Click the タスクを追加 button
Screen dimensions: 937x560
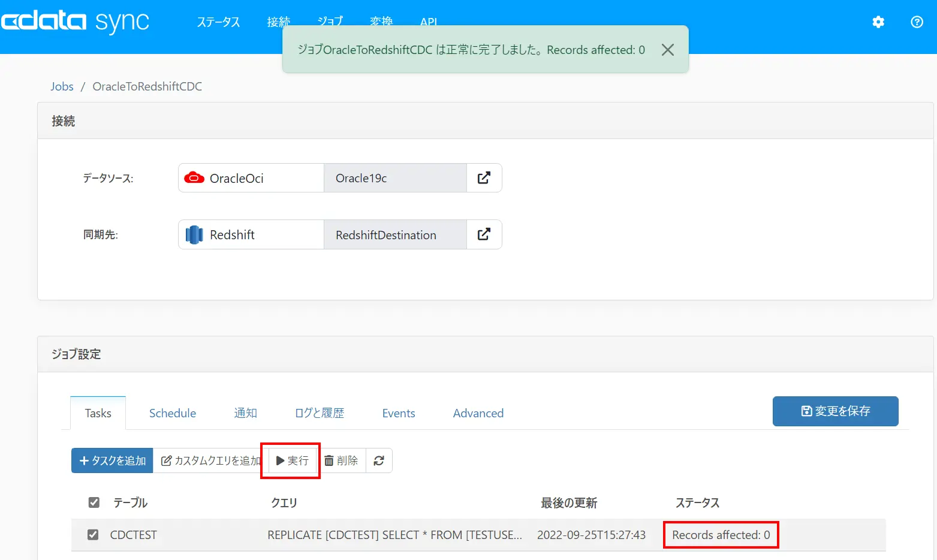[x=112, y=460]
